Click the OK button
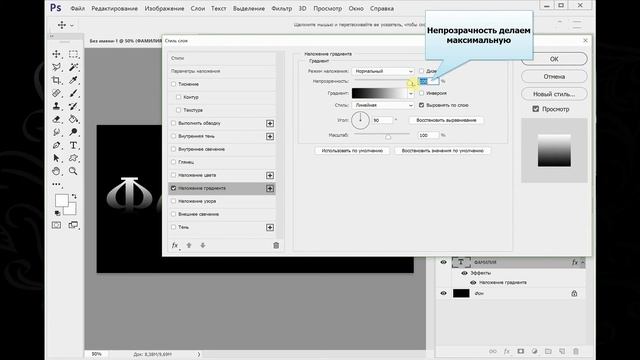Viewport: 640px width, 360px height. (x=554, y=59)
